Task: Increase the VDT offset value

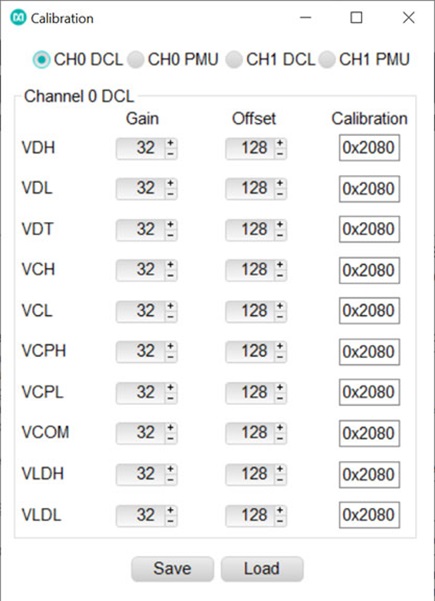Action: (x=280, y=225)
